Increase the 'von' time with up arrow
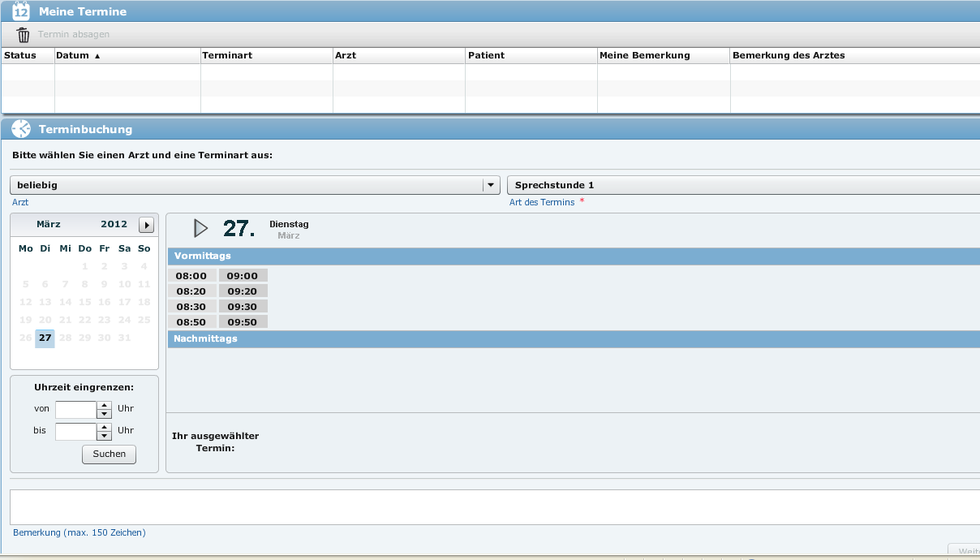Screen dimensions: 980x560 [x=104, y=406]
